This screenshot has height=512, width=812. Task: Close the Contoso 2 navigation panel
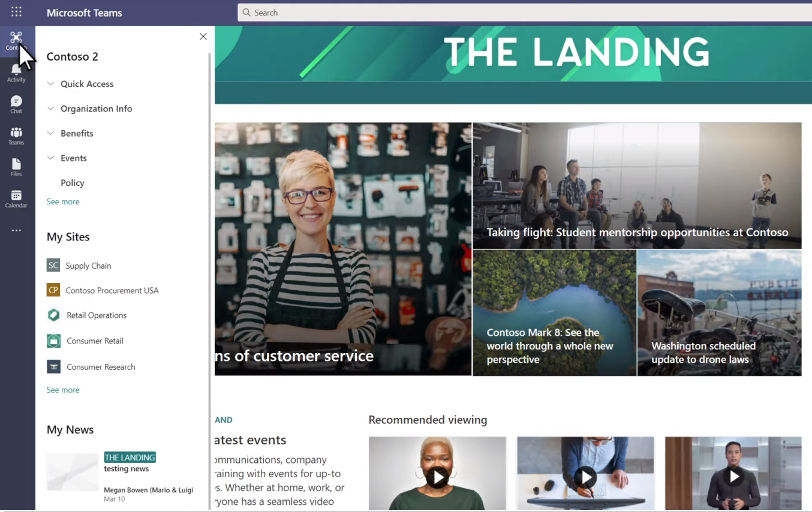(203, 37)
